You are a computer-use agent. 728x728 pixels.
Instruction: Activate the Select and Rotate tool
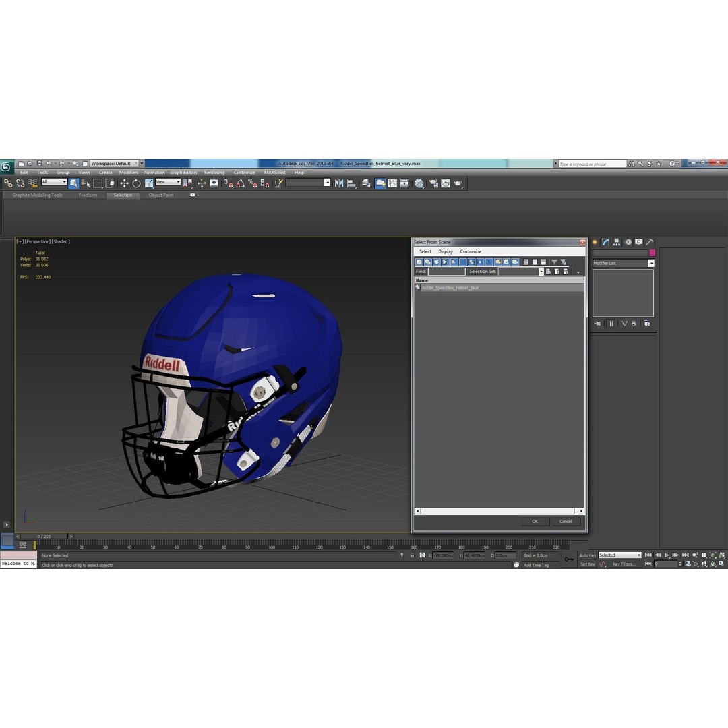(x=136, y=183)
